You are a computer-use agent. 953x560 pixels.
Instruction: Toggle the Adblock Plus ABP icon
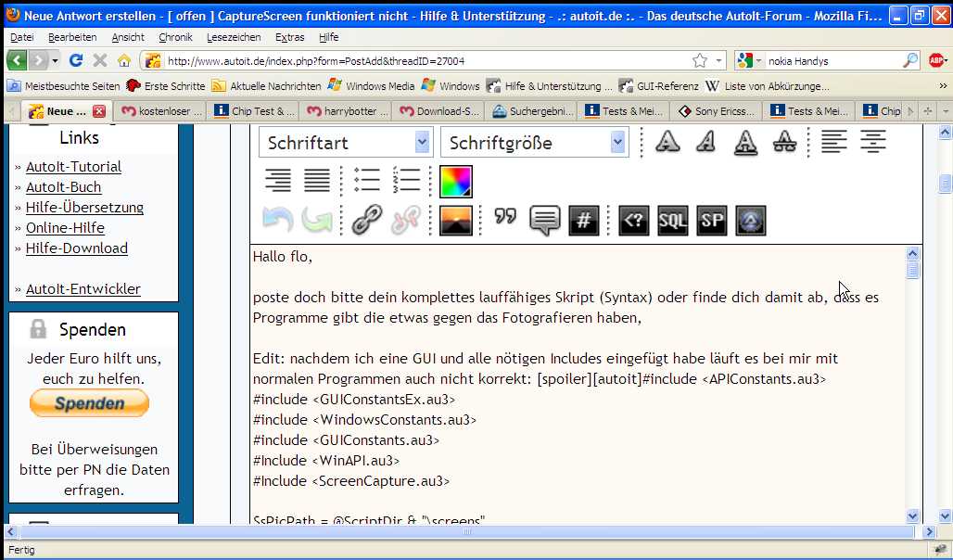(x=936, y=60)
